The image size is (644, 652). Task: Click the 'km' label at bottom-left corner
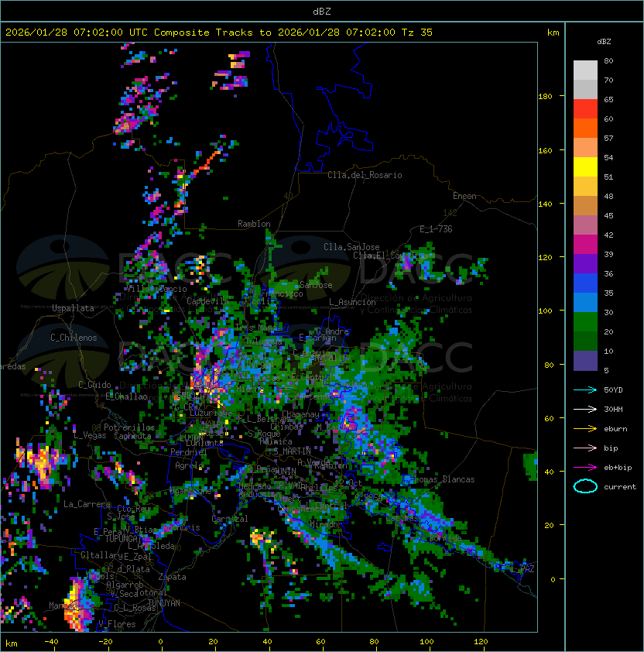pyautogui.click(x=12, y=643)
